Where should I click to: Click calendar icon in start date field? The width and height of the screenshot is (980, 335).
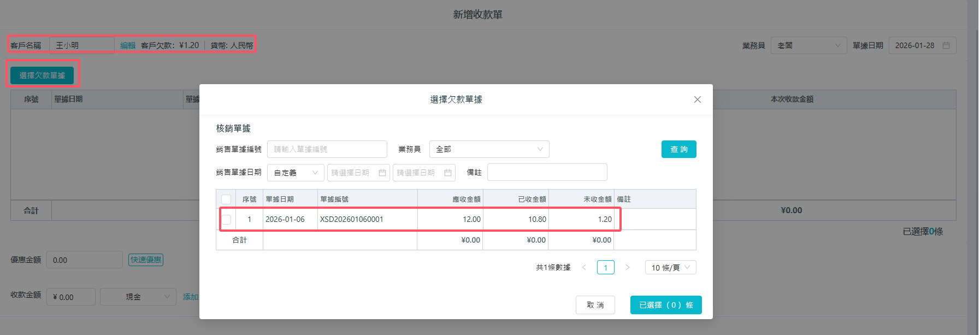(x=382, y=173)
